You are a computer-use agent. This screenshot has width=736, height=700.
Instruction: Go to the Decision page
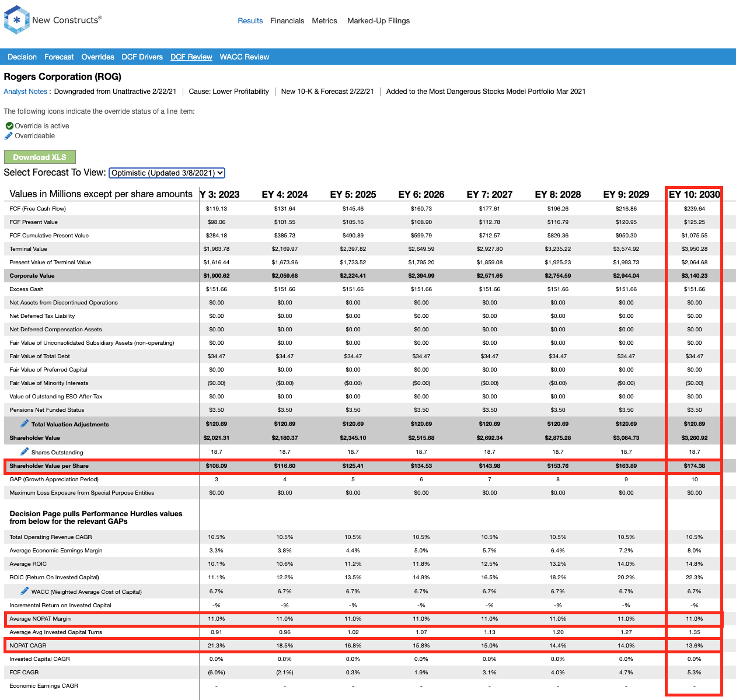coord(22,57)
